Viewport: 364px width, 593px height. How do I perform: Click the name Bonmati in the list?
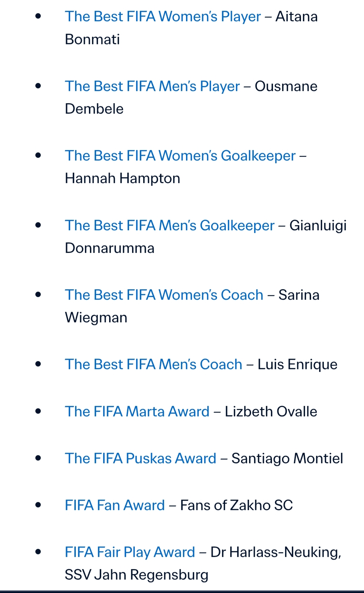(92, 39)
